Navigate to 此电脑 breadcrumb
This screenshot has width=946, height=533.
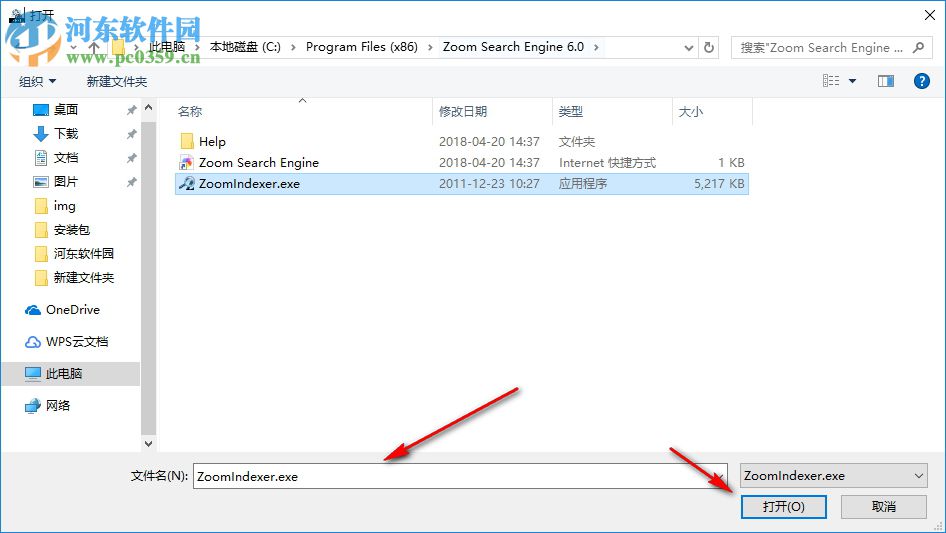click(x=167, y=47)
